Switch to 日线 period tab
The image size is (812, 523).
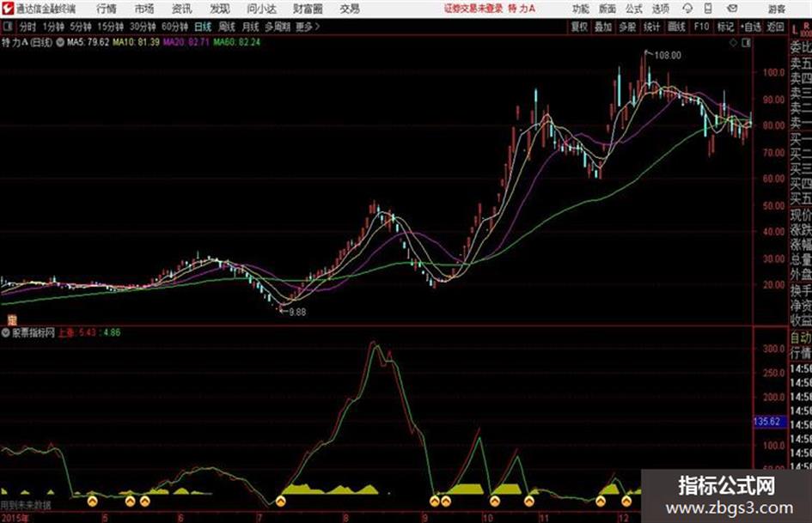203,27
